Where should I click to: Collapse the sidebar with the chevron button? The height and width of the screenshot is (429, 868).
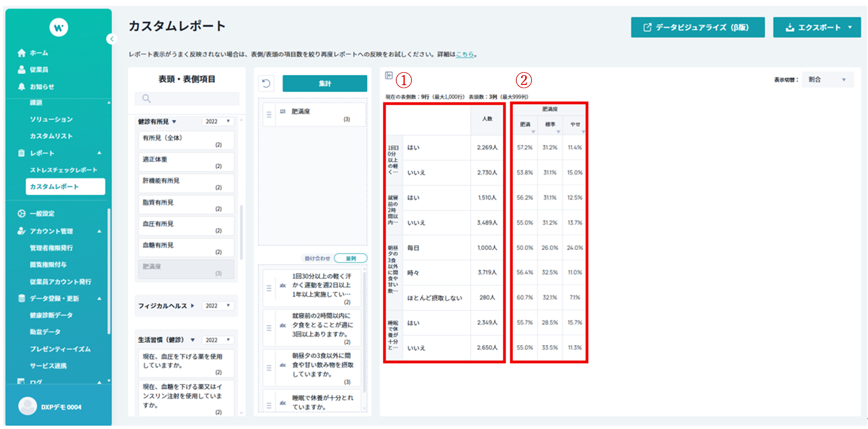[x=111, y=39]
